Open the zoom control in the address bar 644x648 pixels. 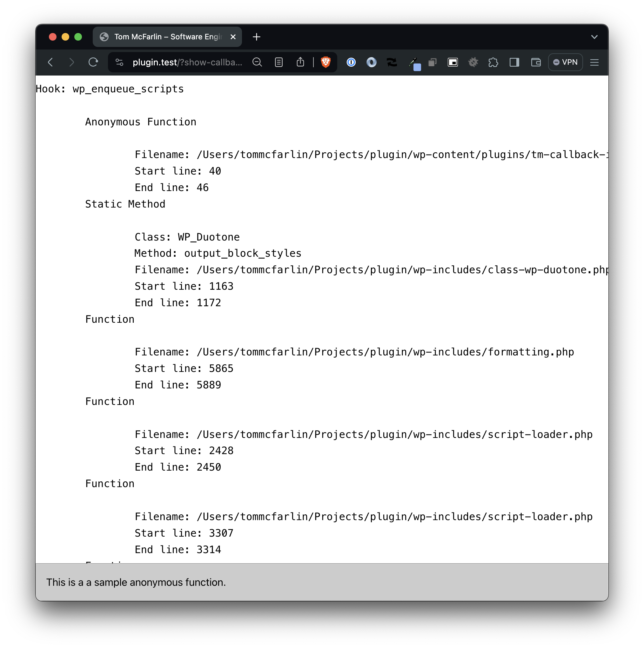pyautogui.click(x=257, y=62)
